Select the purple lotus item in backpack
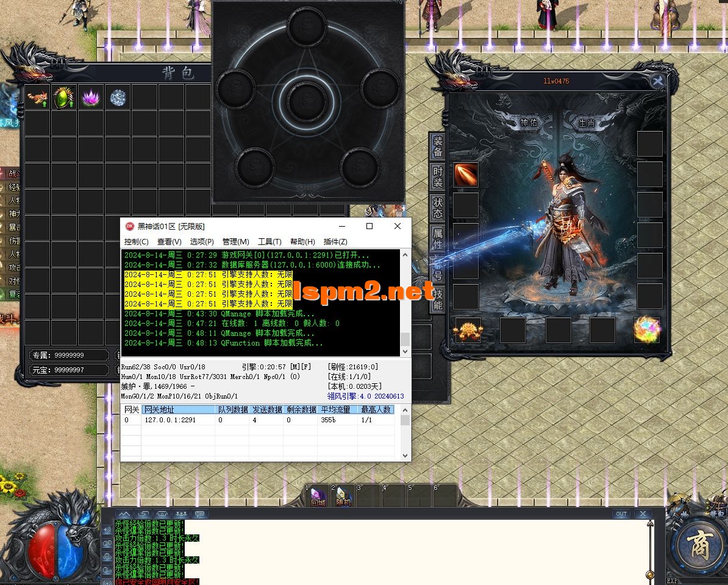 pyautogui.click(x=90, y=97)
